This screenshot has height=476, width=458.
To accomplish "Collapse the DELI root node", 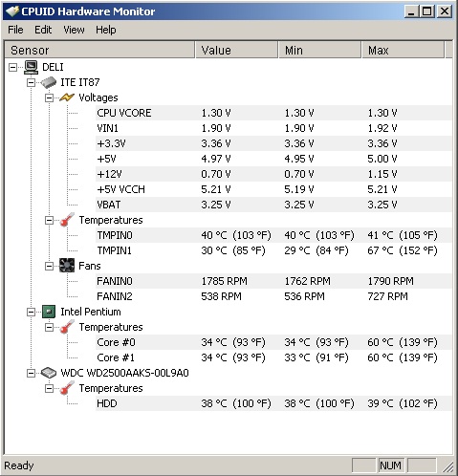I will point(12,67).
